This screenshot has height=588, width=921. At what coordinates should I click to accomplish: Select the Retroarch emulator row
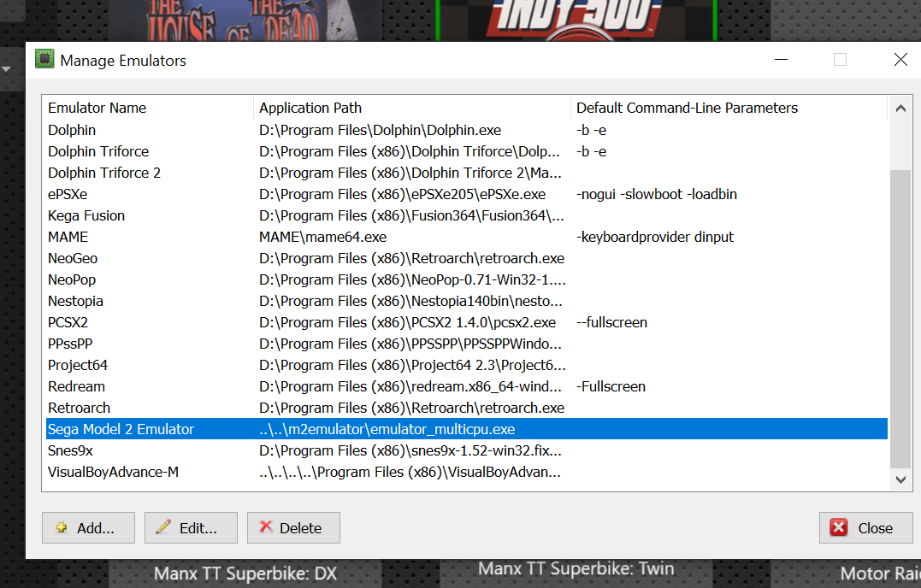466,408
